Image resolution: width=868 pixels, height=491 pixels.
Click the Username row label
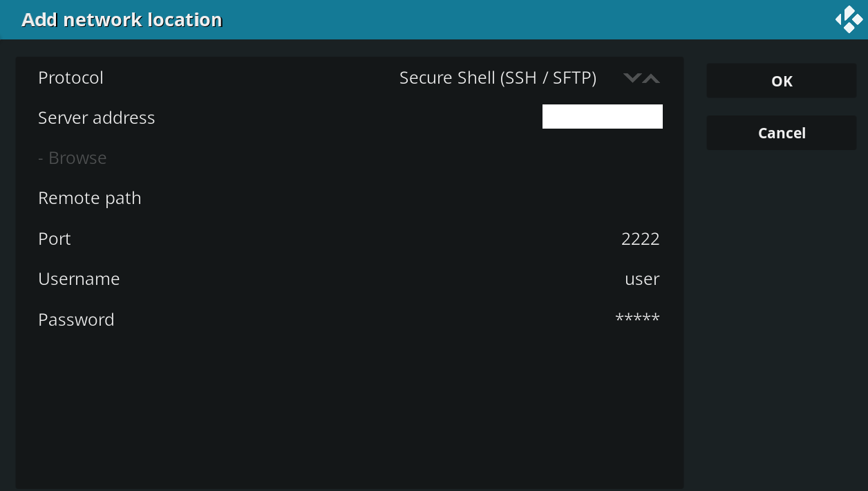coord(79,279)
